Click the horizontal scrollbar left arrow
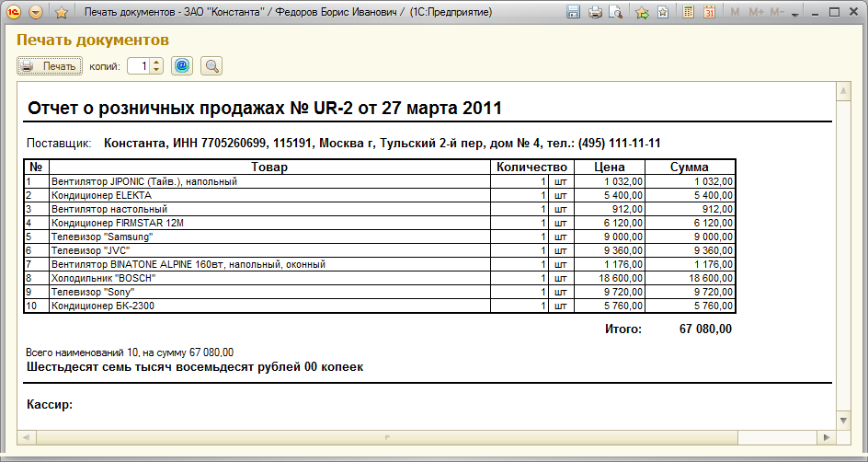Viewport: 868px width, 462px height. 26,438
